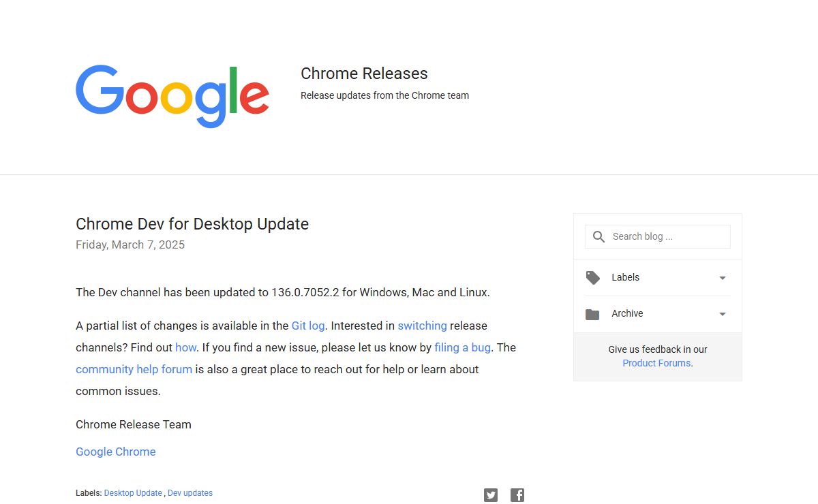
Task: Open the Google Chrome link
Action: pyautogui.click(x=116, y=452)
